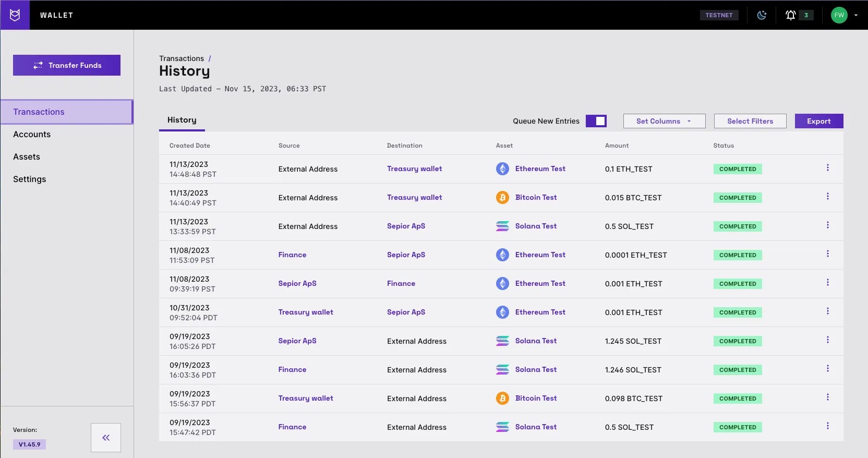
Task: Open Accounts in the sidebar
Action: coord(32,134)
